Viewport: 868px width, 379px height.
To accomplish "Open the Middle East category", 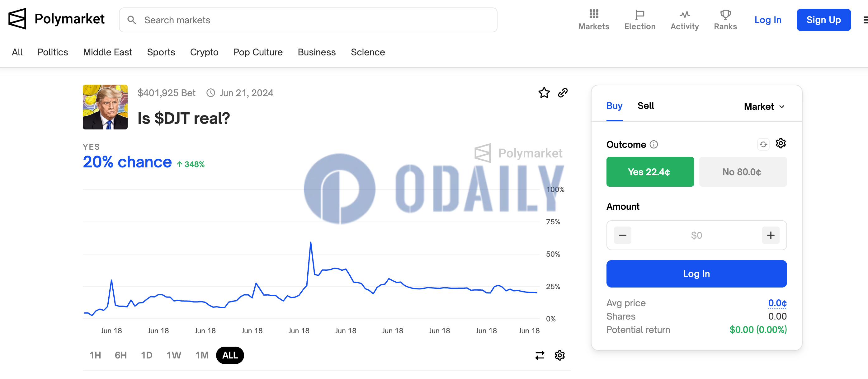I will [107, 52].
